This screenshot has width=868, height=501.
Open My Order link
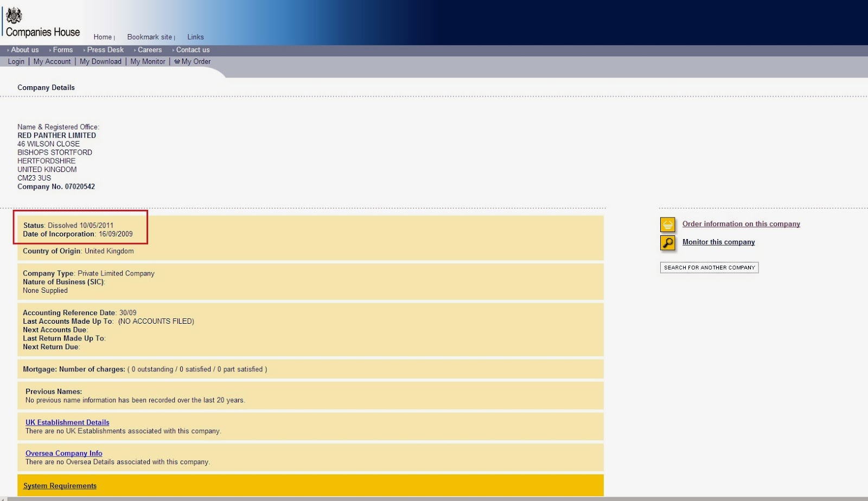point(196,61)
